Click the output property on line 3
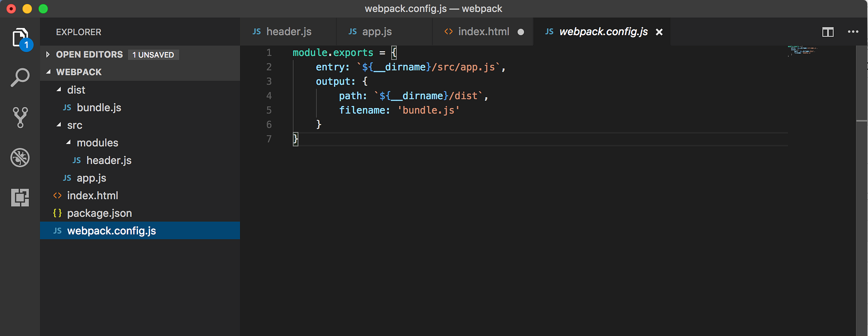 point(333,81)
